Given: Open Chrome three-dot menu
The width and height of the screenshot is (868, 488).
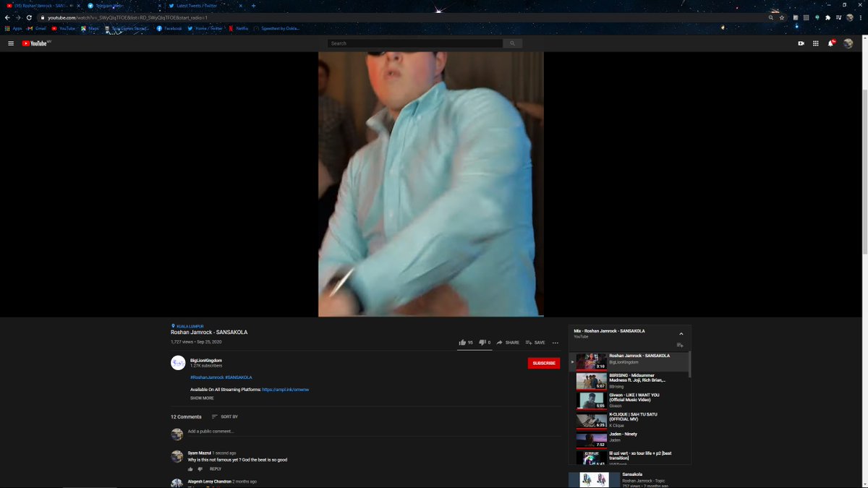Looking at the screenshot, I should coord(860,17).
